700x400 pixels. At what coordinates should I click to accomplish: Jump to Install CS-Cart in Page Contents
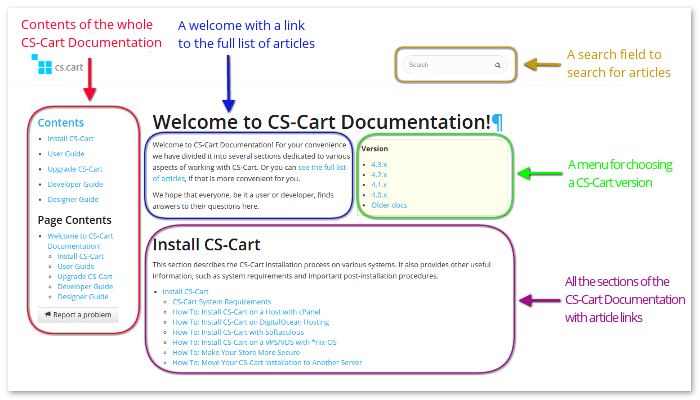click(80, 256)
